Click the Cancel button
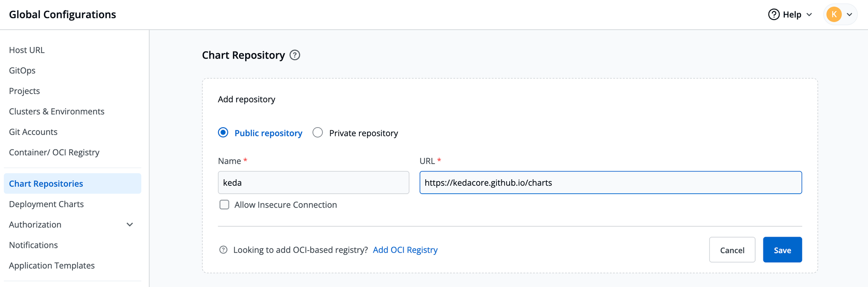The height and width of the screenshot is (287, 868). tap(732, 250)
